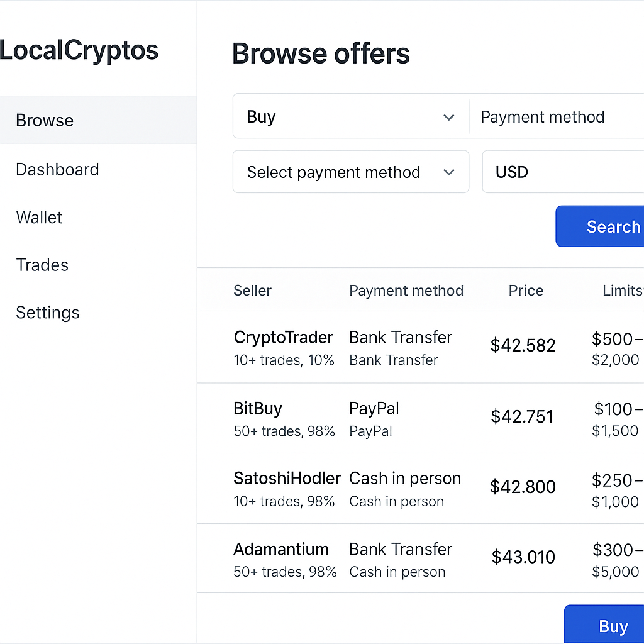Sort offers by the Price column

526,291
